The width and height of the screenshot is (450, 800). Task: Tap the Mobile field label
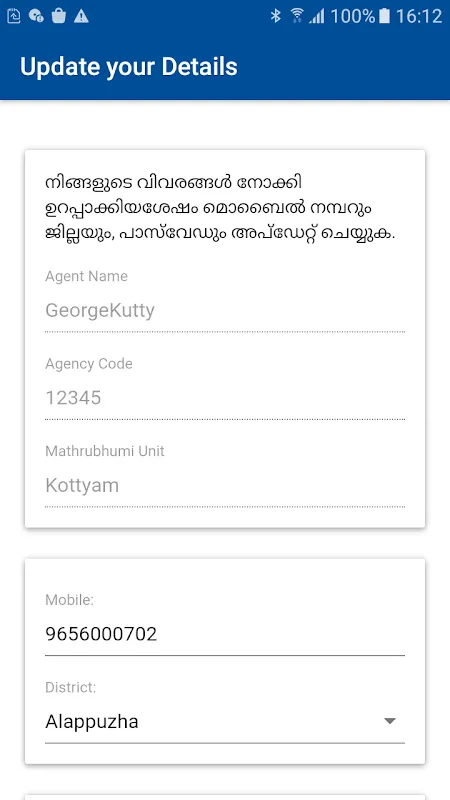point(69,600)
